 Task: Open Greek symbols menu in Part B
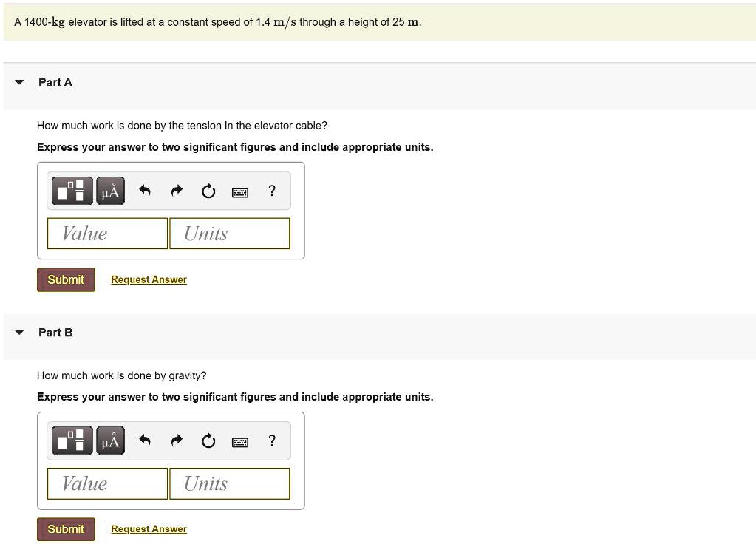click(109, 442)
